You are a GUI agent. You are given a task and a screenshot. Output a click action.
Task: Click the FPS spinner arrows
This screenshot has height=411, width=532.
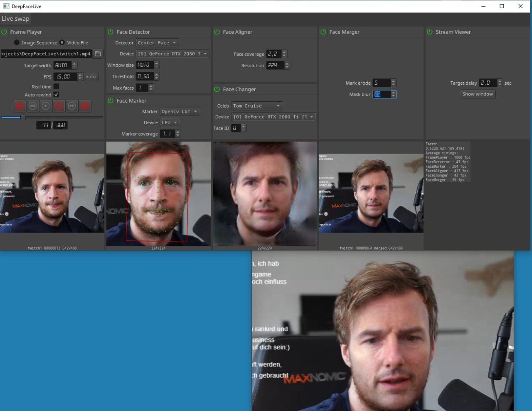click(80, 76)
